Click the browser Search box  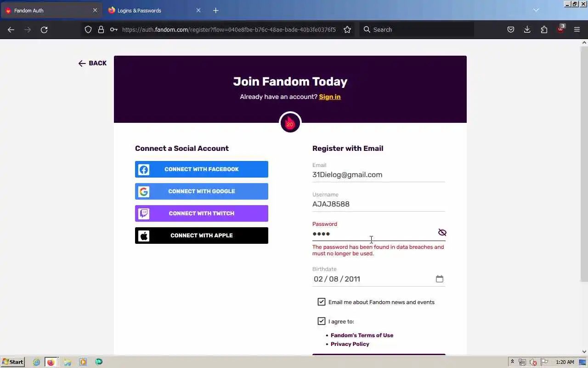pos(416,29)
